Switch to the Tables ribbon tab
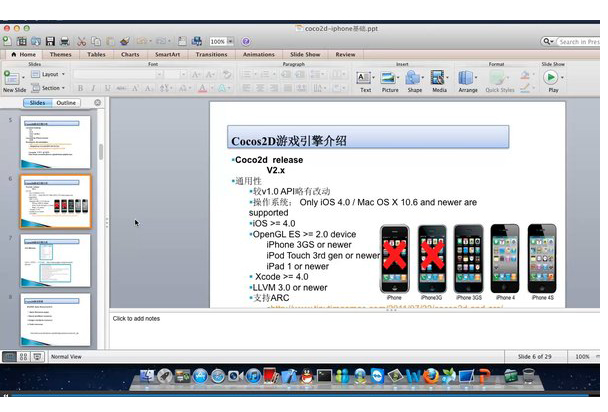The image size is (608, 412). tap(96, 54)
